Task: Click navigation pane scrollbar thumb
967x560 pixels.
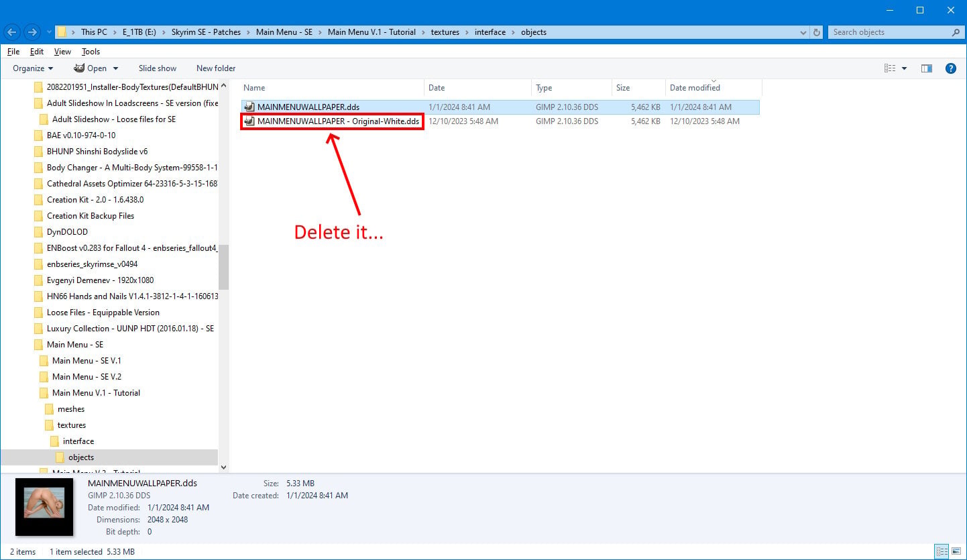Action: 224,267
